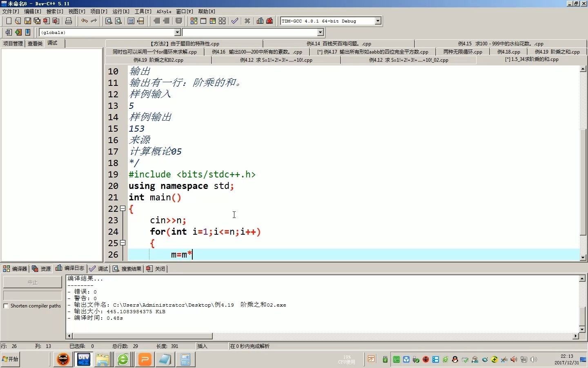Click the Save All toolbar icon
This screenshot has height=368, width=588.
click(37, 21)
